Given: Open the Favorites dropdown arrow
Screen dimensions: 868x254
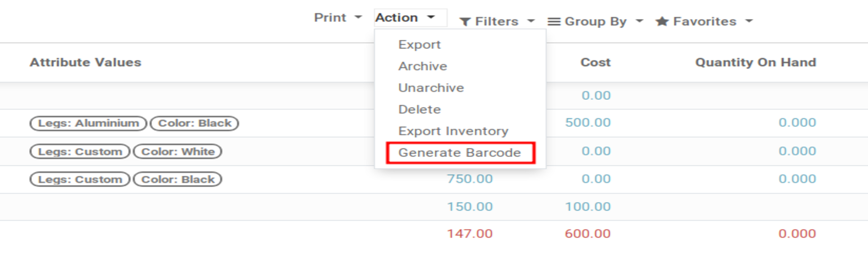Looking at the screenshot, I should pos(749,21).
